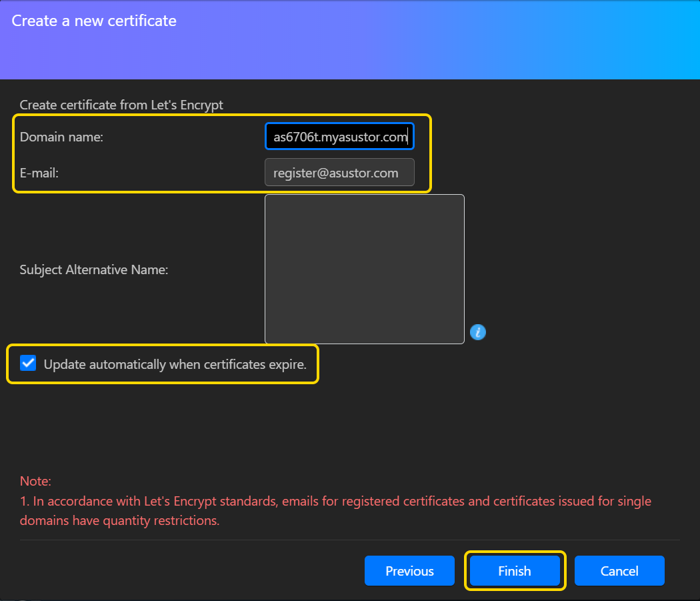Click the red 'Note:' heading
700x601 pixels.
pyautogui.click(x=35, y=481)
